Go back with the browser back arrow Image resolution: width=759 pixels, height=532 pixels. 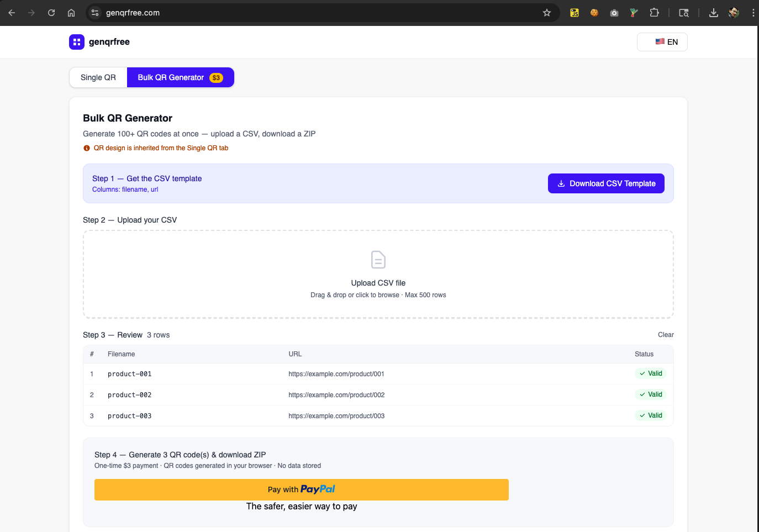click(12, 13)
